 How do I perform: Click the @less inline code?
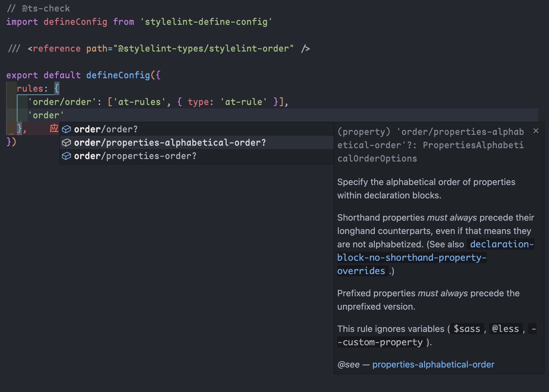pos(505,329)
